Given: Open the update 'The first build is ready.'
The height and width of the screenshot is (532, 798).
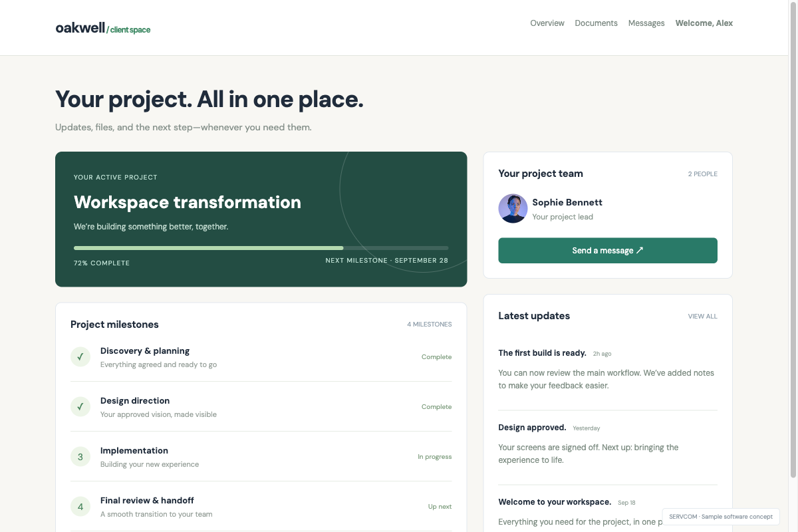Looking at the screenshot, I should (x=542, y=353).
